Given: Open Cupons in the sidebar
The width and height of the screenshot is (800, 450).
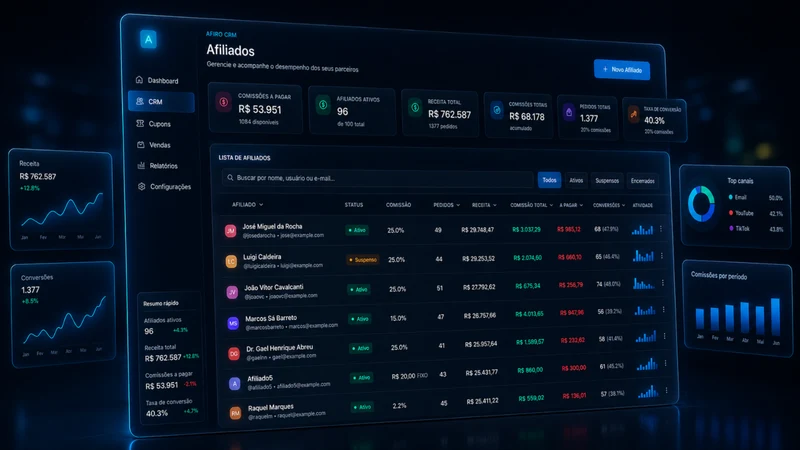Looking at the screenshot, I should coord(154,123).
